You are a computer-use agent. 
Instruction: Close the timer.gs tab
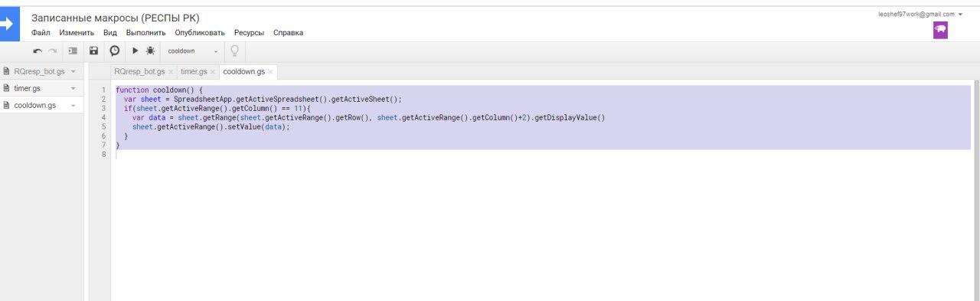point(212,72)
